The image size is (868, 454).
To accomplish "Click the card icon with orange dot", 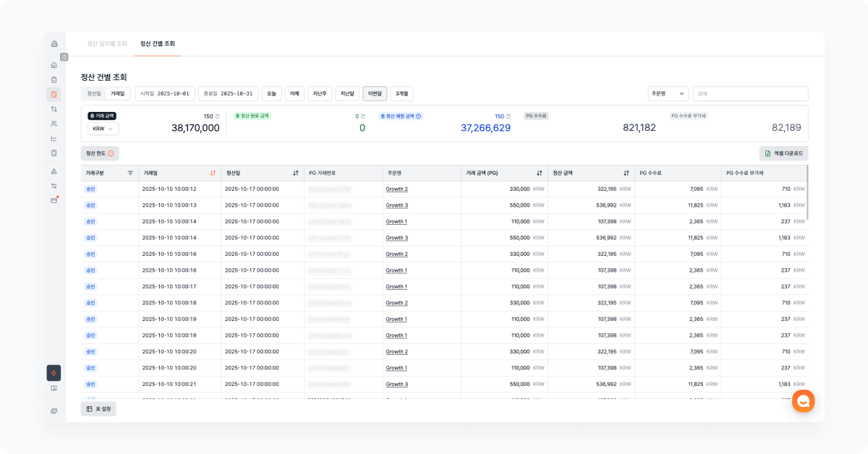I will click(x=54, y=200).
